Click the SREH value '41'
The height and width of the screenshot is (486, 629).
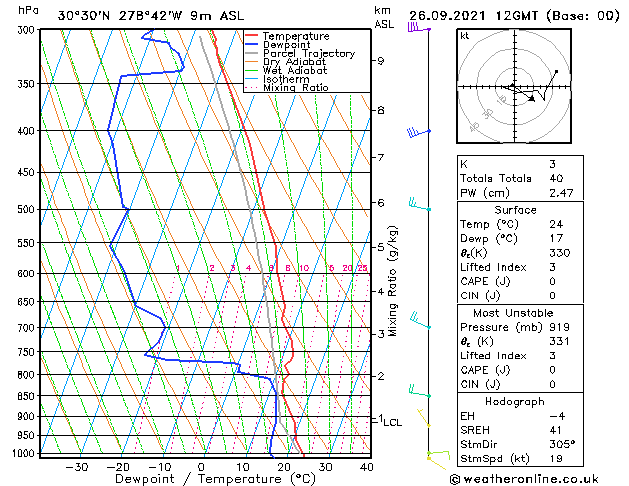coord(556,430)
